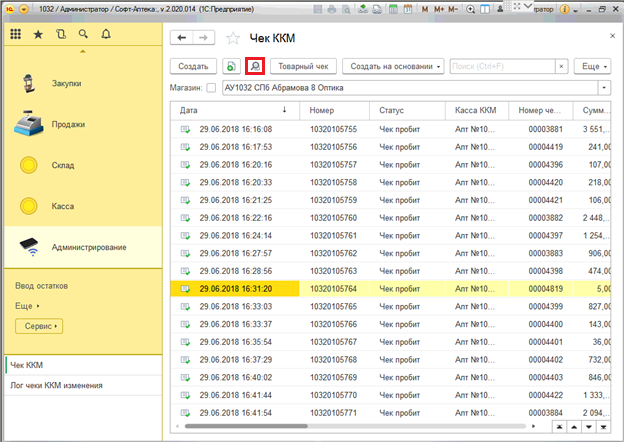The image size is (624, 442).
Task: Click the green copy icon beside Создать
Action: 231,66
